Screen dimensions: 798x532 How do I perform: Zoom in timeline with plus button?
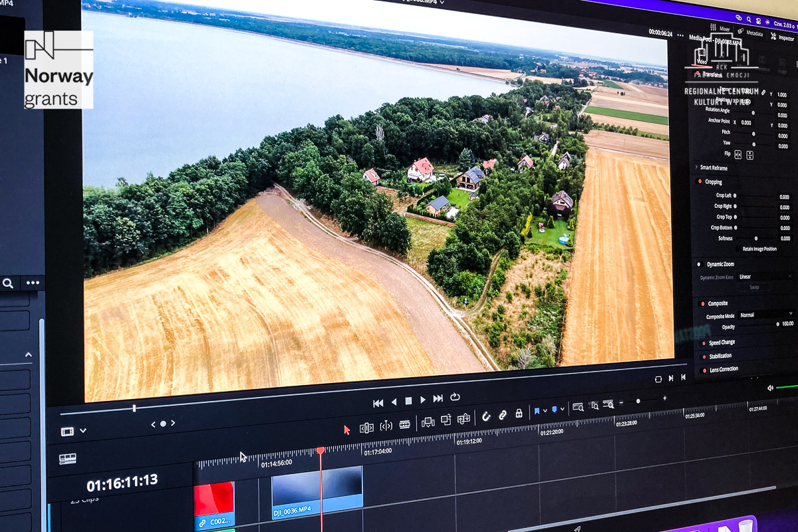[x=664, y=398]
